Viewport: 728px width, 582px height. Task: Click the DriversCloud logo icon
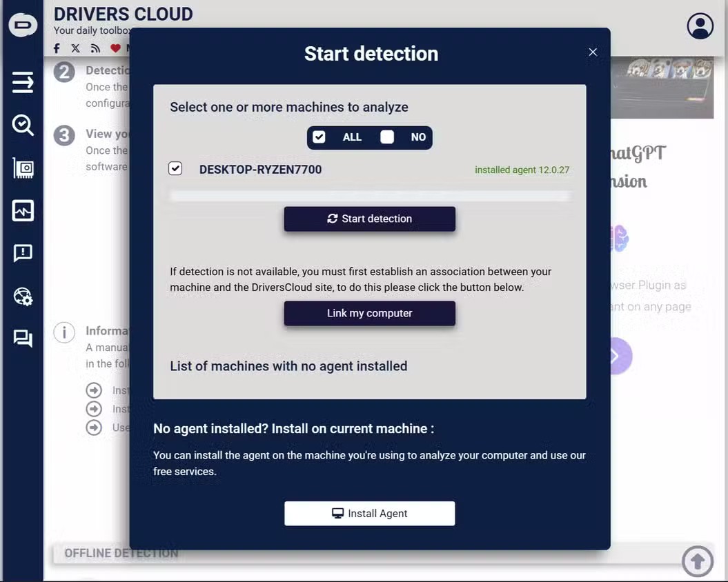[x=23, y=25]
